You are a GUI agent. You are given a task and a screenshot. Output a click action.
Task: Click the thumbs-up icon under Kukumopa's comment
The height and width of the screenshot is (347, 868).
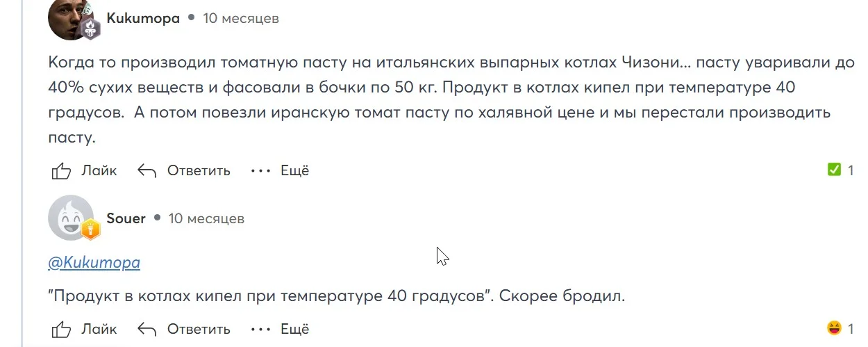tap(61, 170)
